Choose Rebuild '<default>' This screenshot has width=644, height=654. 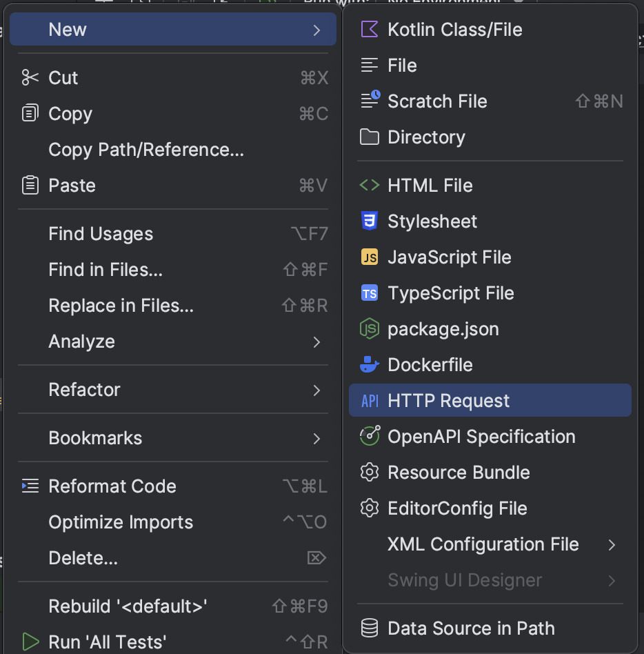(x=173, y=606)
